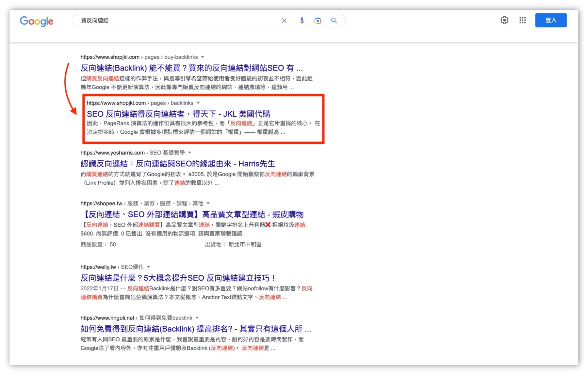Open search by image camera icon

click(318, 21)
